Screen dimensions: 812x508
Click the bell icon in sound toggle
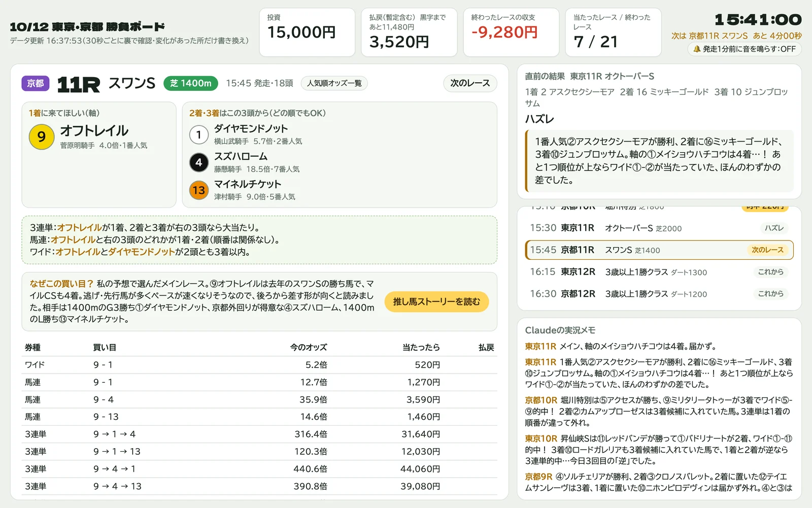click(x=697, y=49)
